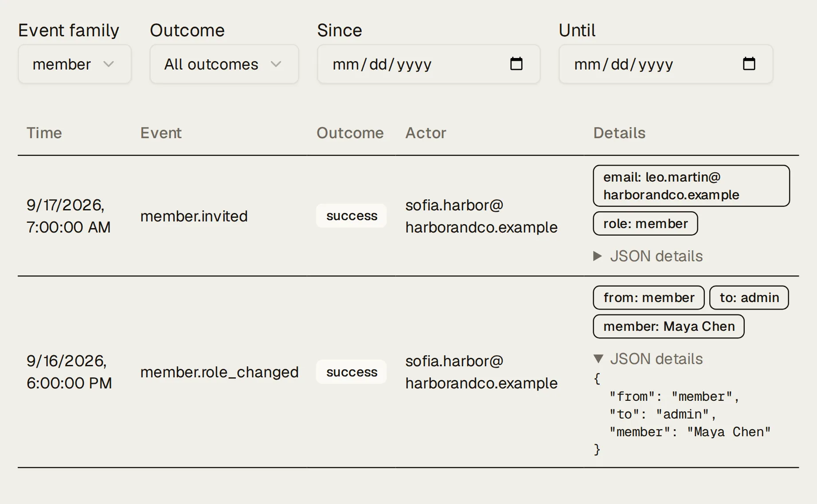Click the from: member chip
Screen dimensions: 817x504
(x=649, y=298)
